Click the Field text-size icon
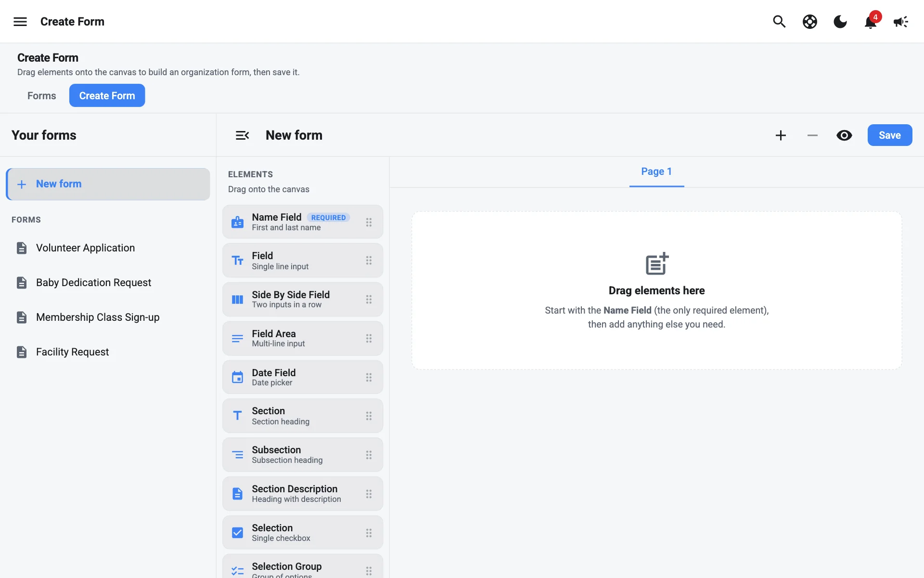 (237, 261)
